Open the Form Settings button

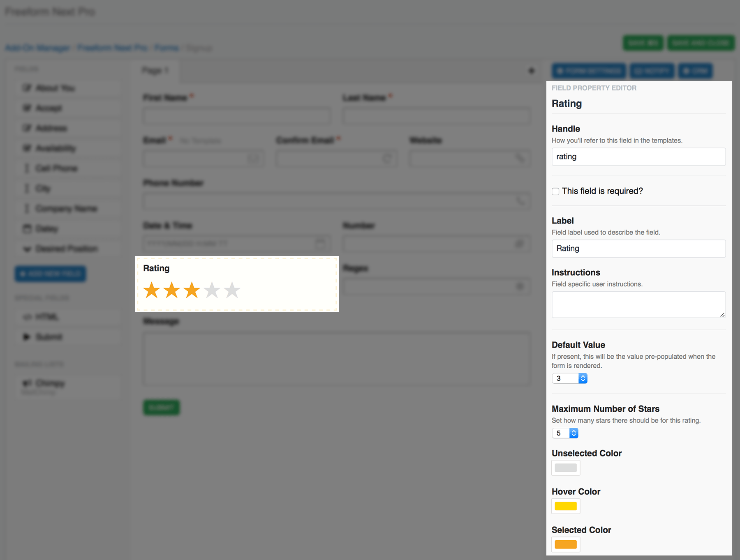pyautogui.click(x=589, y=71)
